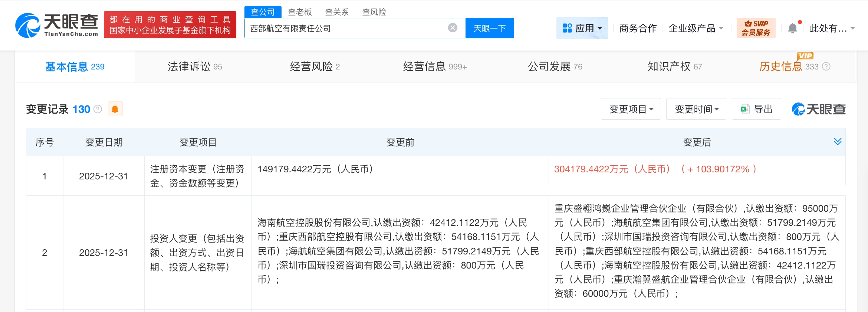The height and width of the screenshot is (312, 868).
Task: Click the red slogan banner 都在用的商业查询工具
Action: tap(170, 25)
